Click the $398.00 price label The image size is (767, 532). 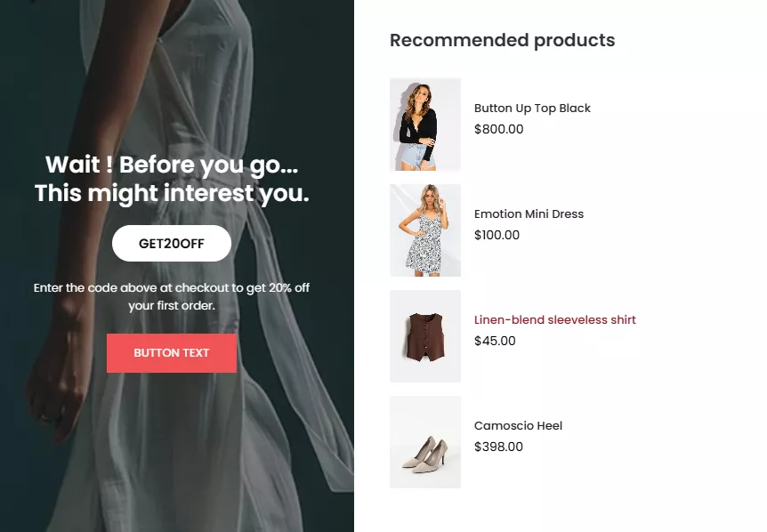(x=498, y=447)
